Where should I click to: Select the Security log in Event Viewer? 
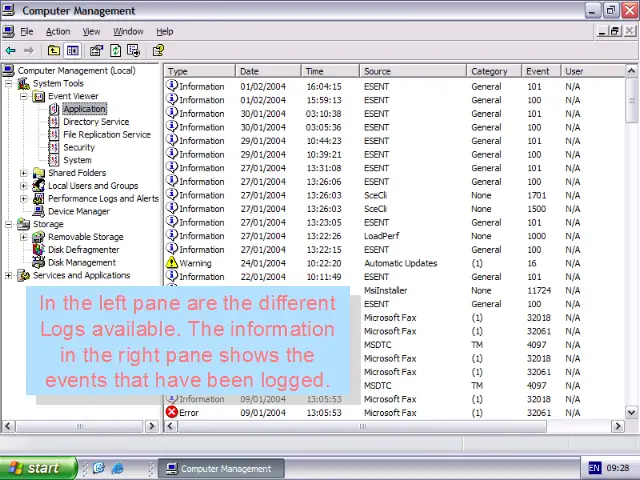[x=79, y=147]
